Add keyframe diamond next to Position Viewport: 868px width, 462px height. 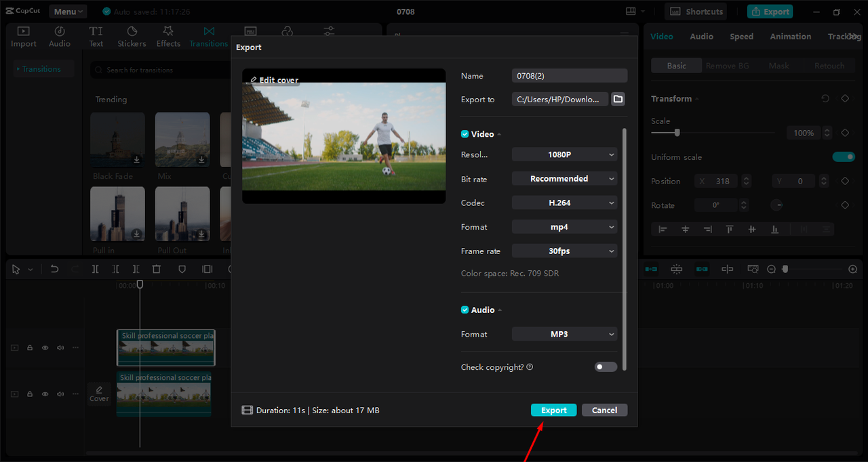845,181
